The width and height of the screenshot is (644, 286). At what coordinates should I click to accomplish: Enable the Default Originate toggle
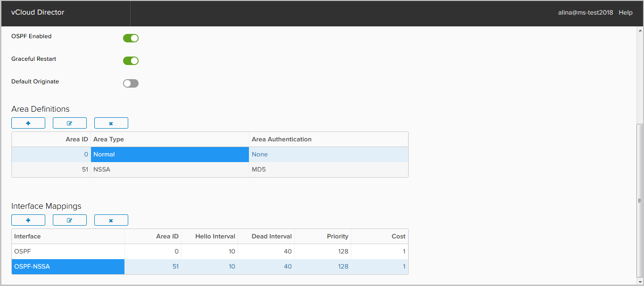(131, 83)
